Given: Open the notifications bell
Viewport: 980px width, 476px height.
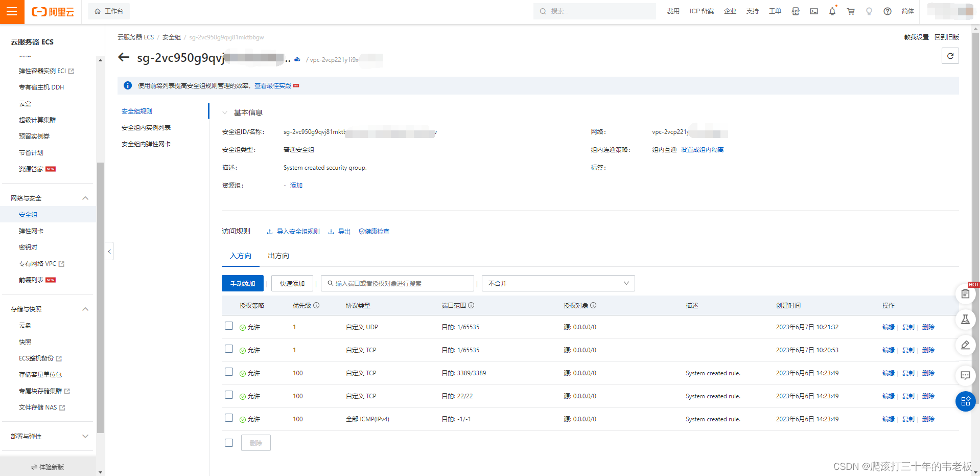Looking at the screenshot, I should tap(832, 11).
